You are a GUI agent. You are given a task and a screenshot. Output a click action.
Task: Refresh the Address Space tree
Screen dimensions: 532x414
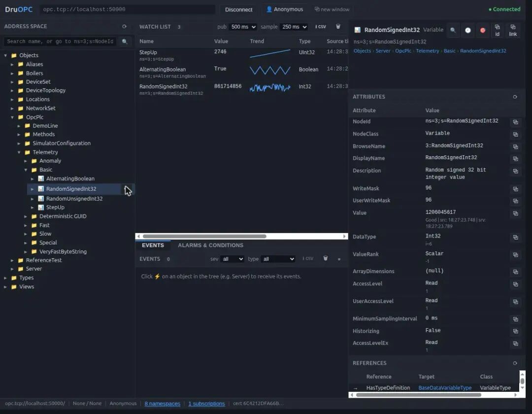click(x=124, y=27)
